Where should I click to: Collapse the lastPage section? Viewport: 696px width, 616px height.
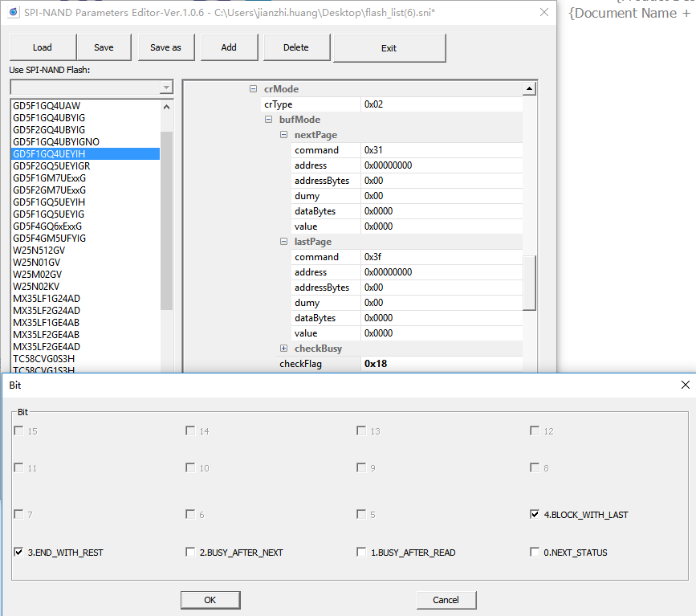(284, 242)
